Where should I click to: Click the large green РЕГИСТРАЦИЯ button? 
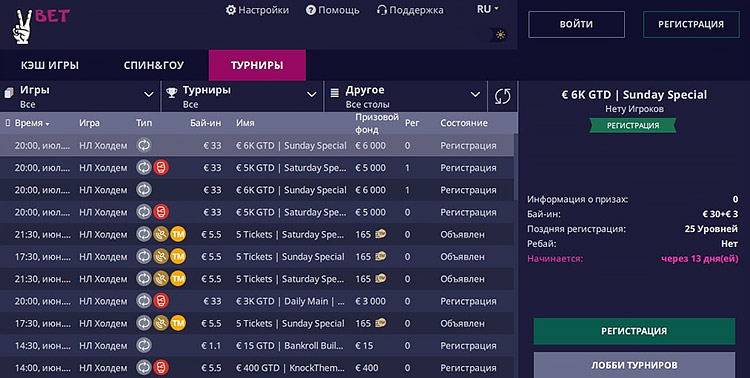click(634, 331)
